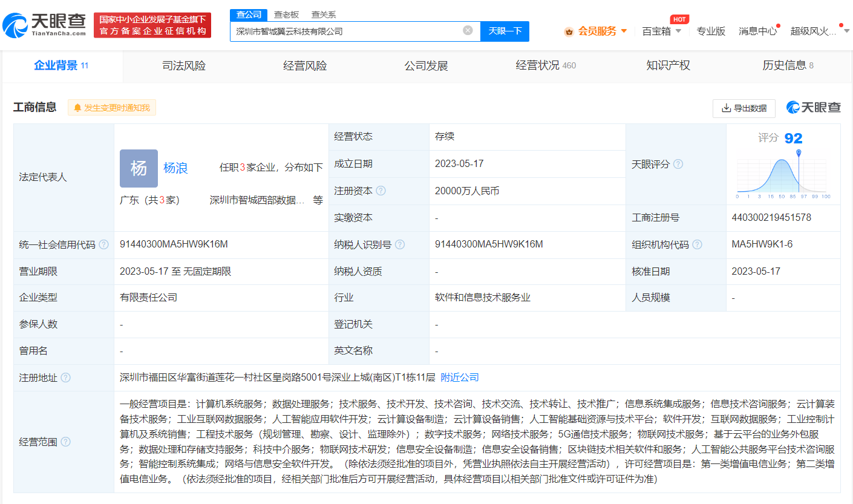Switch to the 查关系 search tab
Viewport: 853px width, 504px height.
click(x=324, y=15)
